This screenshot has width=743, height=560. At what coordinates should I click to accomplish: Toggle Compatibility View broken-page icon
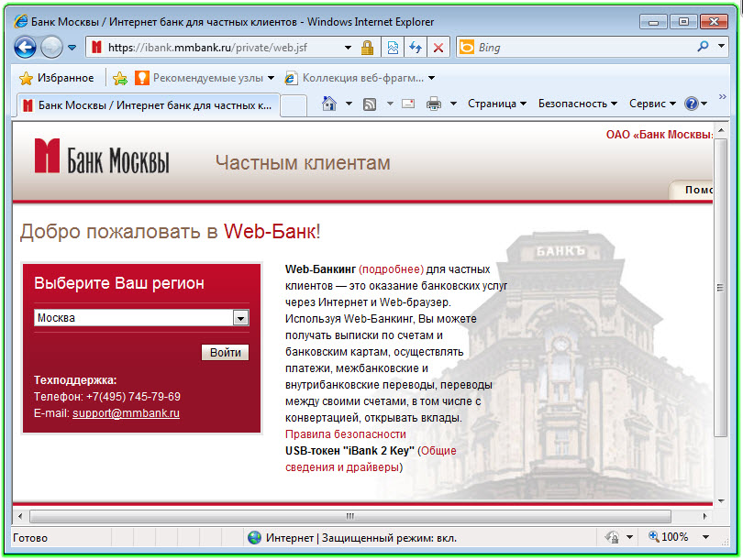pyautogui.click(x=393, y=48)
